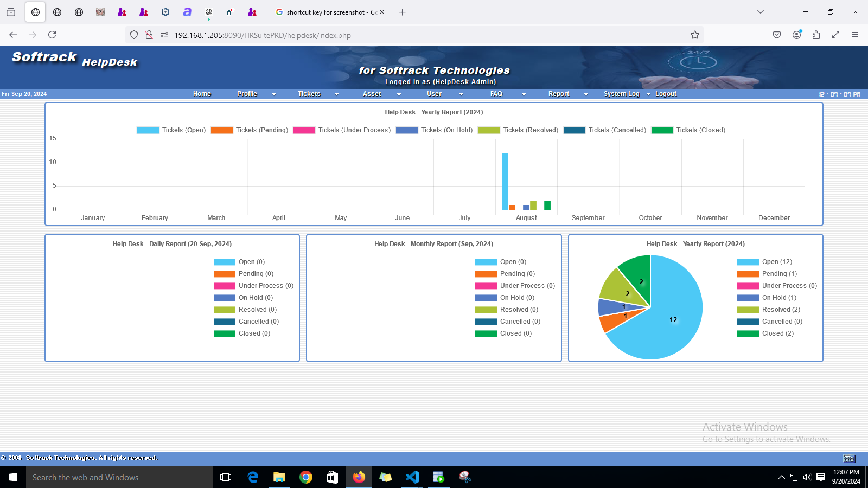Expand the Tickets menu dropdown arrow

click(x=336, y=94)
